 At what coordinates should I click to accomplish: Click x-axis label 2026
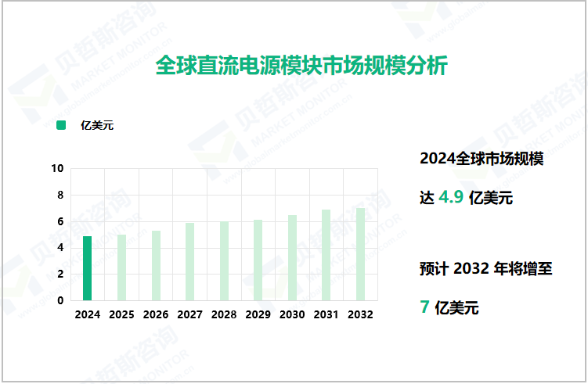156,314
